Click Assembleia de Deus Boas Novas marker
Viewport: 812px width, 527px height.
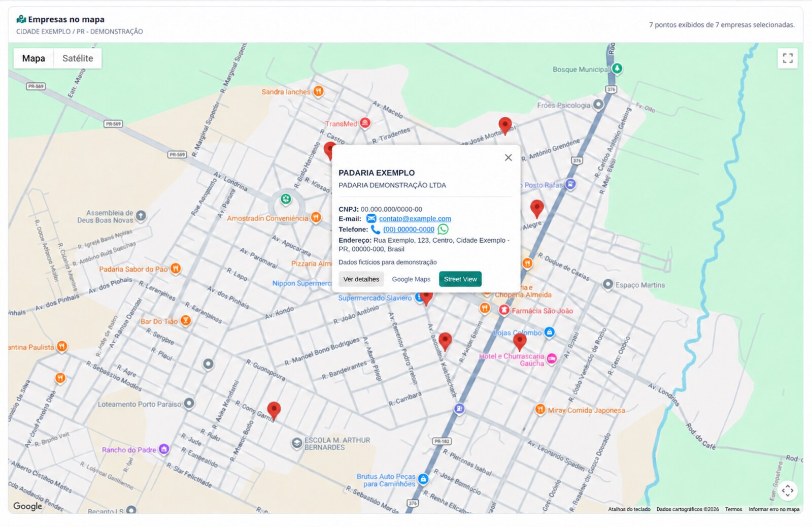click(141, 216)
